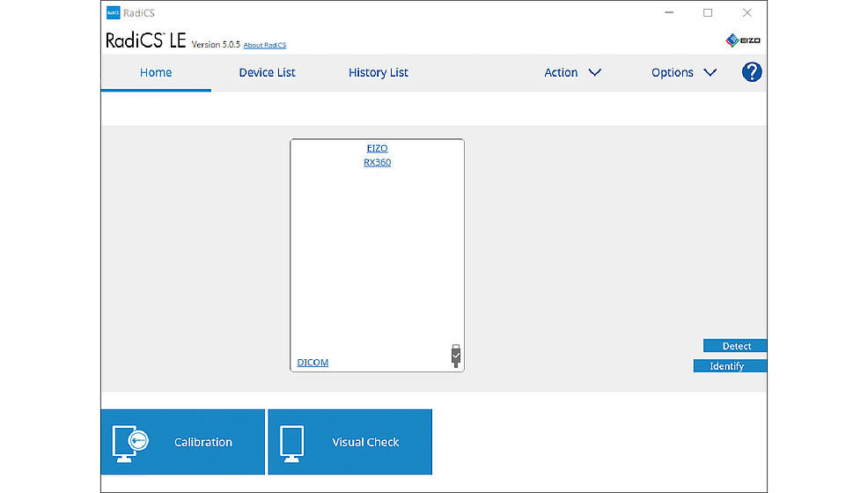This screenshot has width=868, height=493.
Task: Click the RadiCS app icon in title bar
Action: point(113,13)
